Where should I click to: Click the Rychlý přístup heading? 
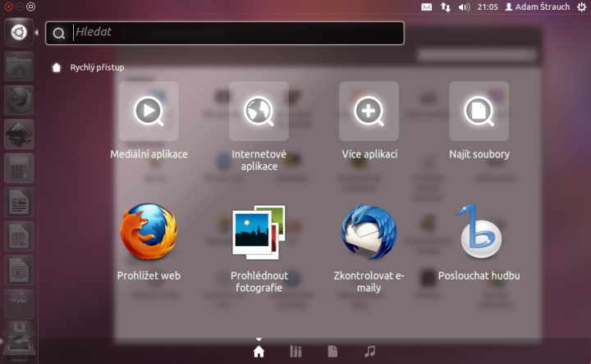(x=97, y=67)
